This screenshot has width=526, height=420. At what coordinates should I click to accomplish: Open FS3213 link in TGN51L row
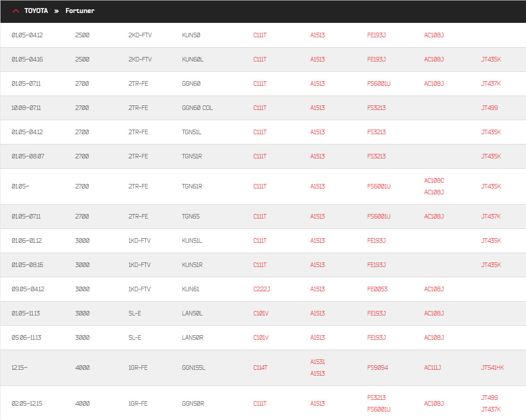(x=376, y=132)
